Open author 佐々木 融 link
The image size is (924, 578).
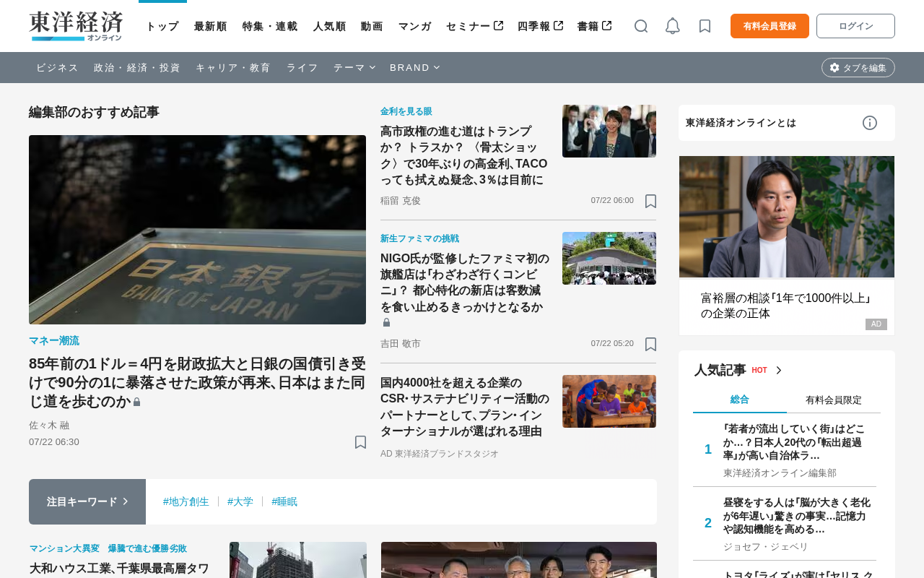[x=49, y=426]
